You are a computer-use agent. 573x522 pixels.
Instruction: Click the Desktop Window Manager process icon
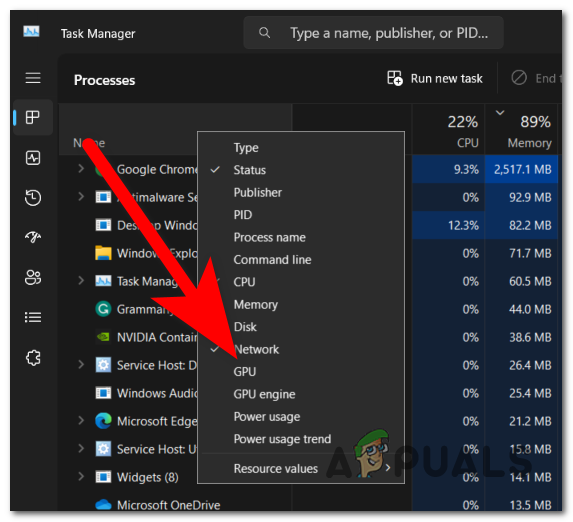pos(103,225)
